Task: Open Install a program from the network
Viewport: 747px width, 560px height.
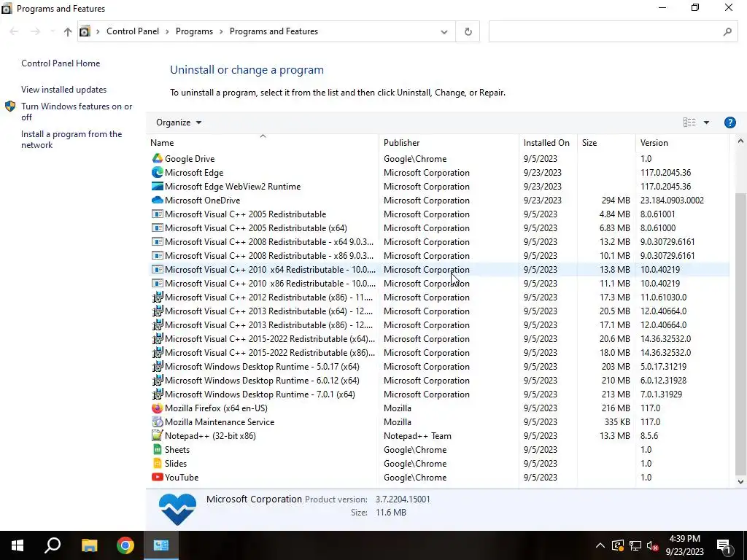Action: click(x=71, y=139)
